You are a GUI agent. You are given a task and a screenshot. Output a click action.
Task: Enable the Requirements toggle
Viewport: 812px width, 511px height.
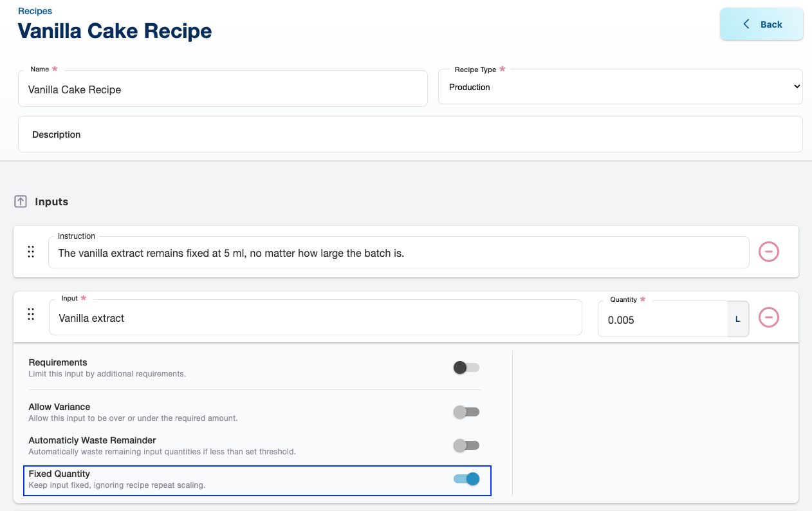coord(466,367)
